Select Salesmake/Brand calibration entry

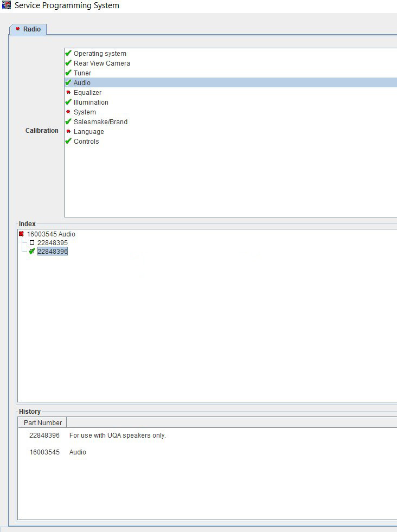pyautogui.click(x=230, y=122)
